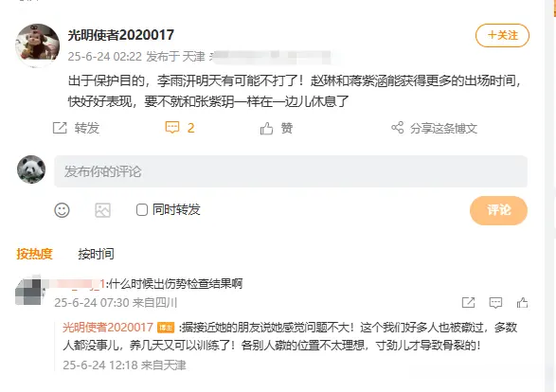Click the blurred commenter avatar
The width and height of the screenshot is (556, 392).
click(28, 292)
